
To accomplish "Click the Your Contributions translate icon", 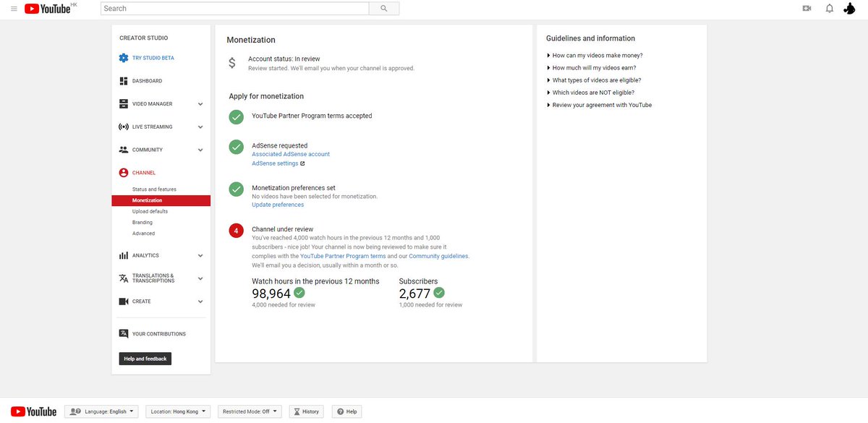I will click(124, 334).
